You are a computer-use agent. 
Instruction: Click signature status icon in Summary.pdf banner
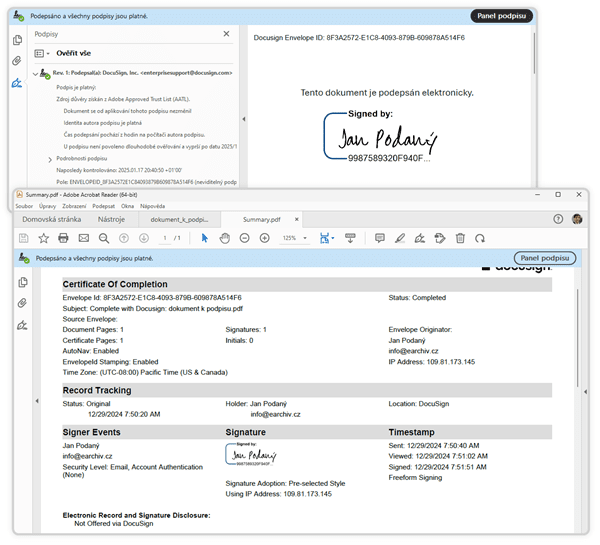coord(24,258)
